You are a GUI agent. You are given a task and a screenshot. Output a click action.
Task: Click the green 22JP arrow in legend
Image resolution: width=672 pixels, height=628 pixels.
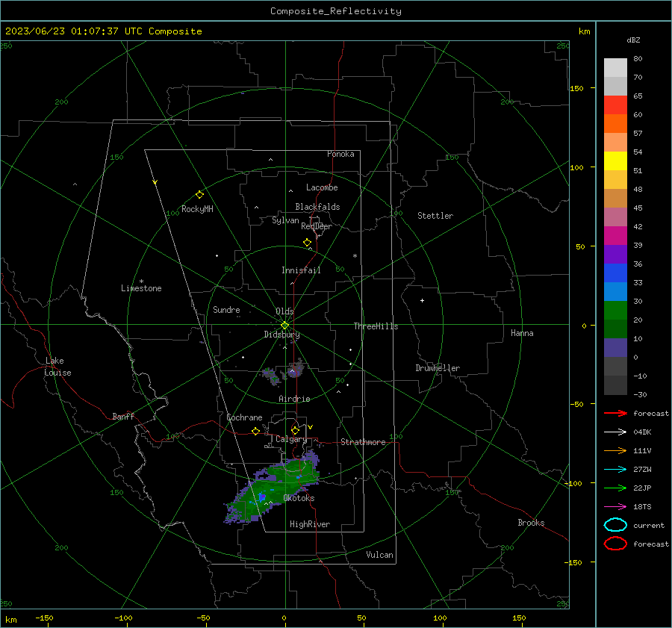(x=615, y=488)
